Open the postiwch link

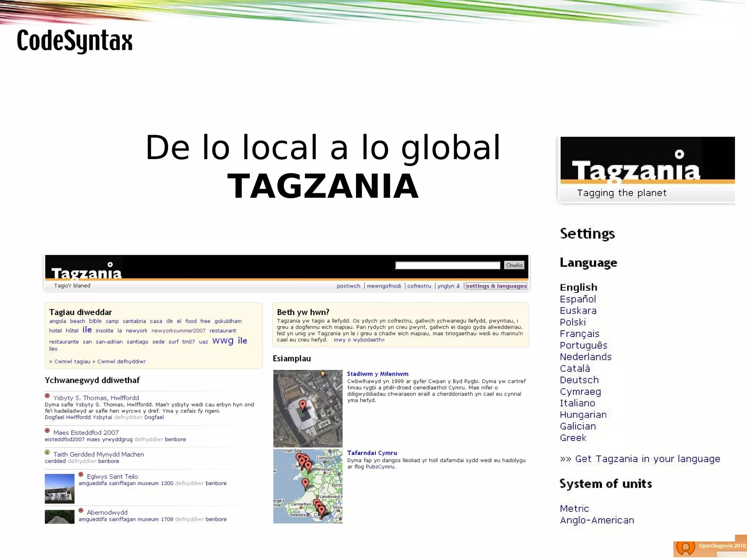(x=348, y=286)
